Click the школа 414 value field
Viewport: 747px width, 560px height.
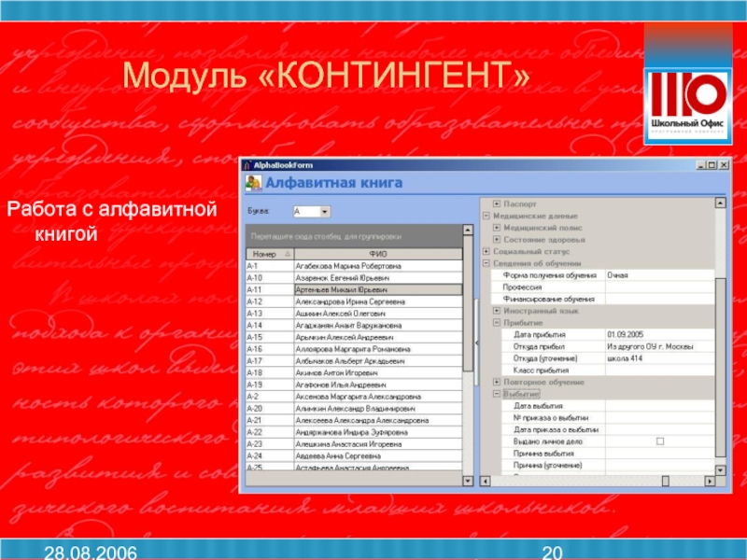[660, 358]
